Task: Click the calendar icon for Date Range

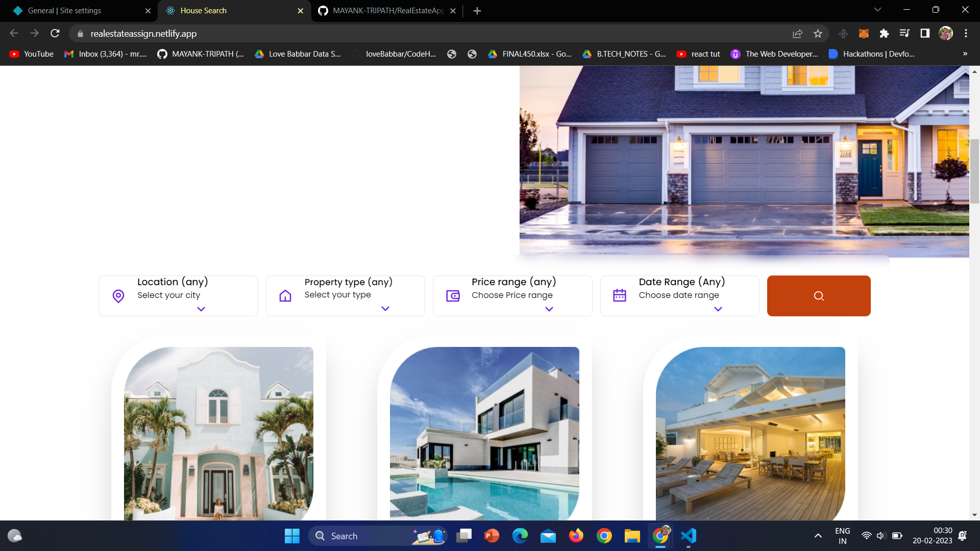Action: coord(620,295)
